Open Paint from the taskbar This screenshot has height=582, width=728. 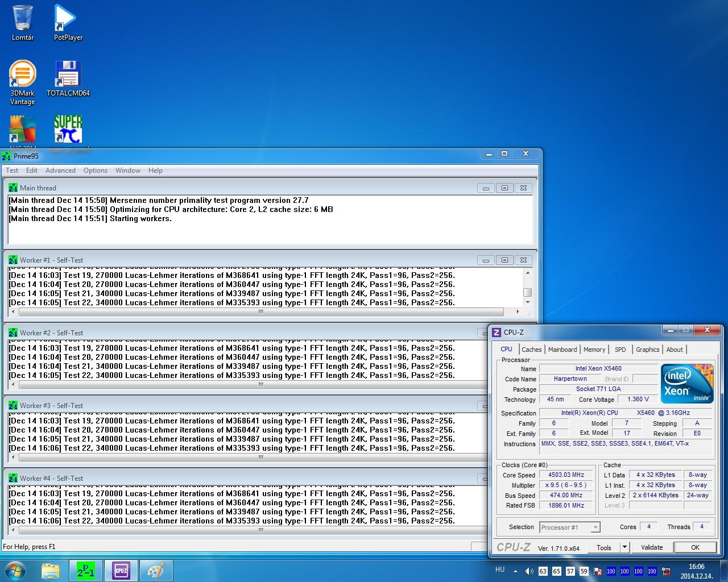(156, 570)
